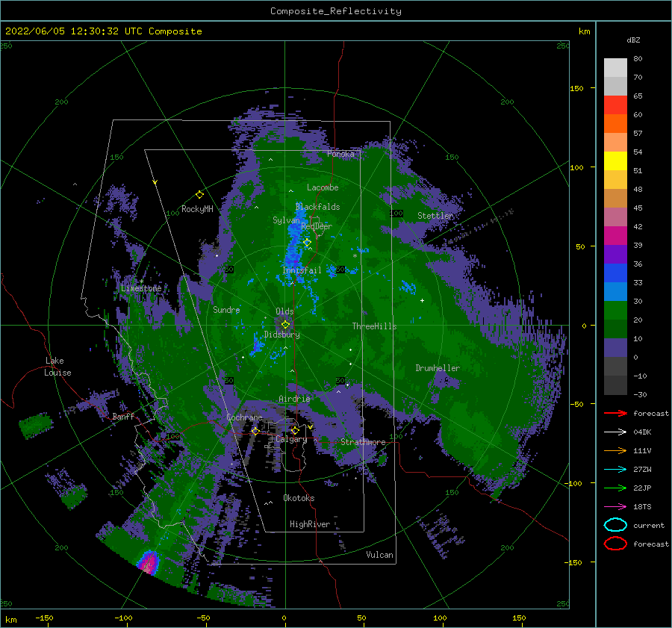
Task: Click the Strathmore town label
Action: tap(363, 442)
